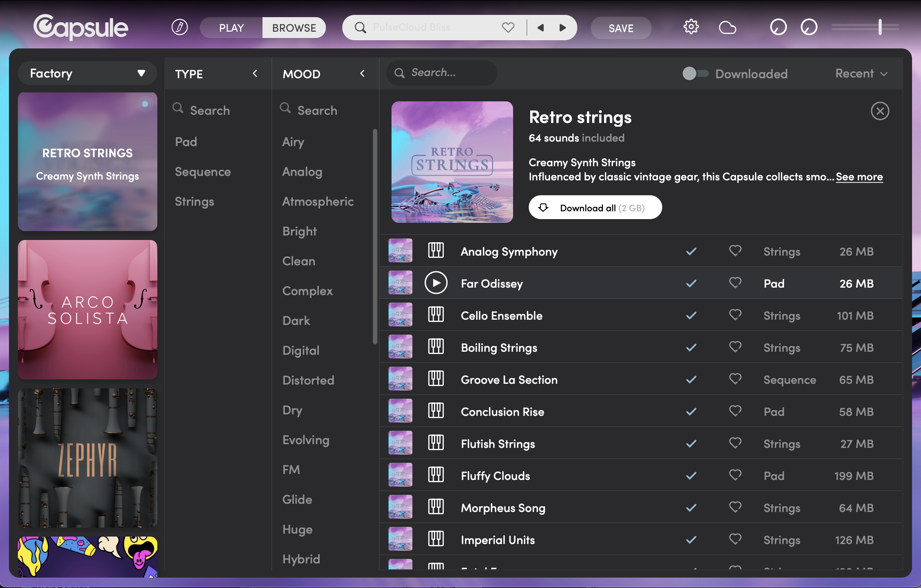Open the Factory library dropdown
The image size is (921, 588).
(x=87, y=73)
